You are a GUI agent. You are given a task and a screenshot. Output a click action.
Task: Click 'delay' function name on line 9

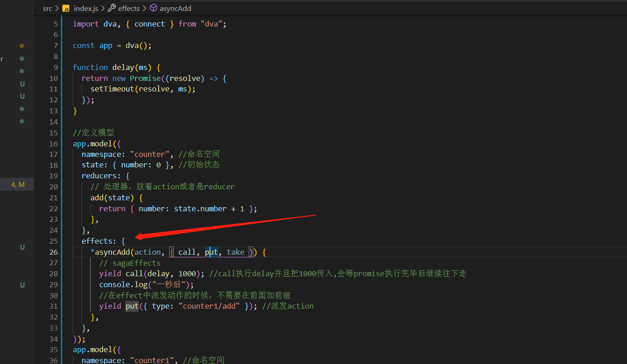click(x=123, y=67)
